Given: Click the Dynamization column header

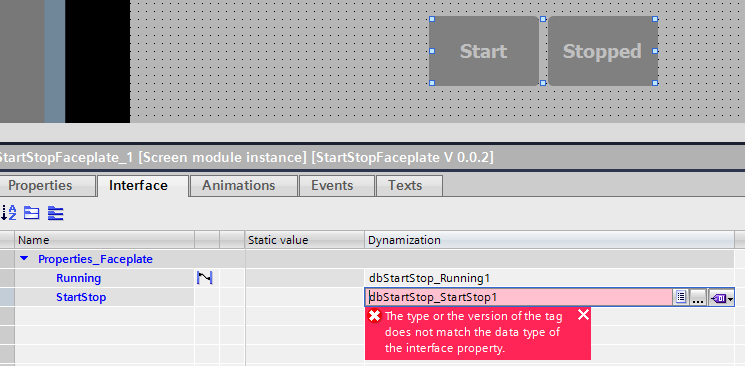Looking at the screenshot, I should click(x=549, y=240).
